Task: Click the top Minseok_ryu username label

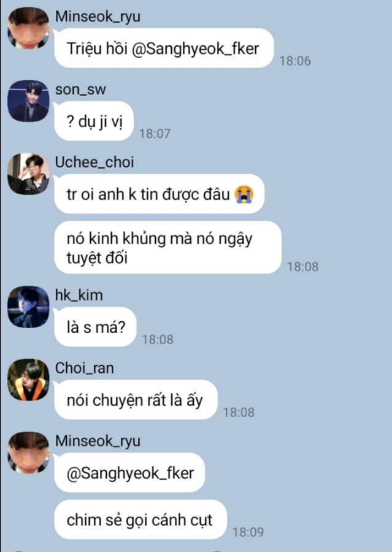Action: 98,17
